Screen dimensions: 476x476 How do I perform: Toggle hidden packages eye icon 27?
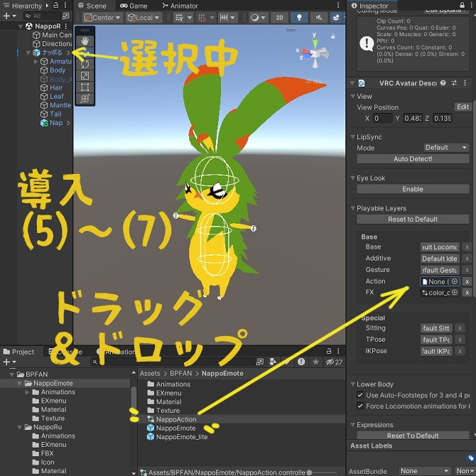334,362
